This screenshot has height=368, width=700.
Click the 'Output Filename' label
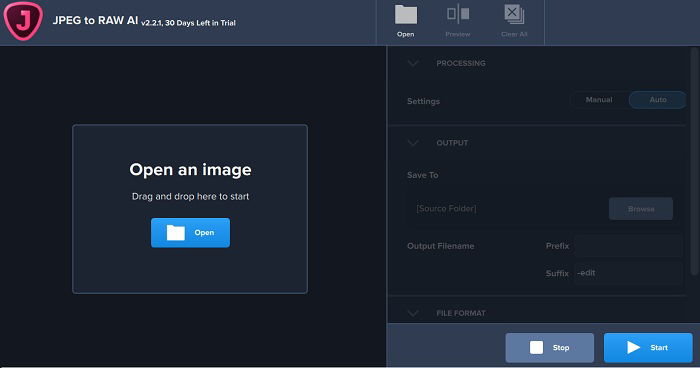coord(441,246)
